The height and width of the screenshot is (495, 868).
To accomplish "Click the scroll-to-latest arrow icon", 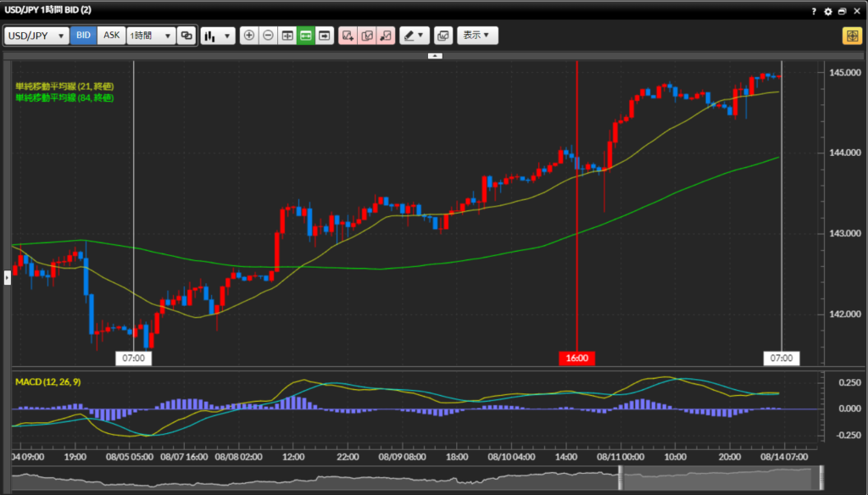I will [324, 36].
